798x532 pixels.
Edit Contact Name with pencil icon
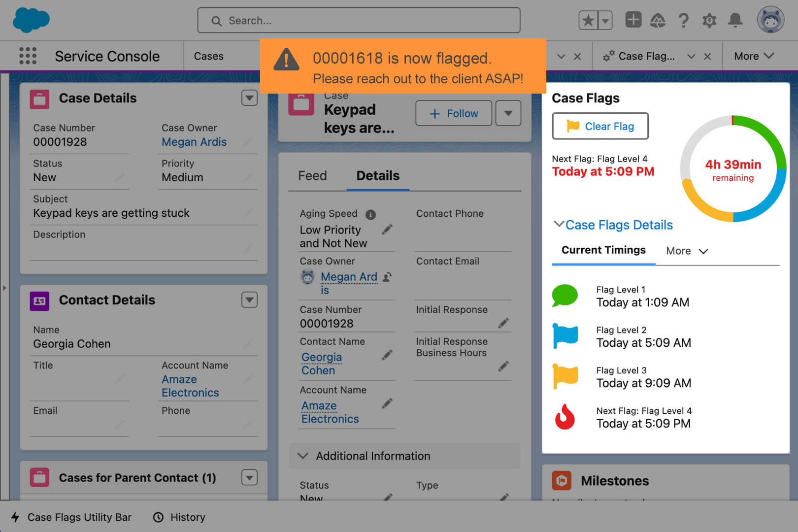[x=387, y=354]
